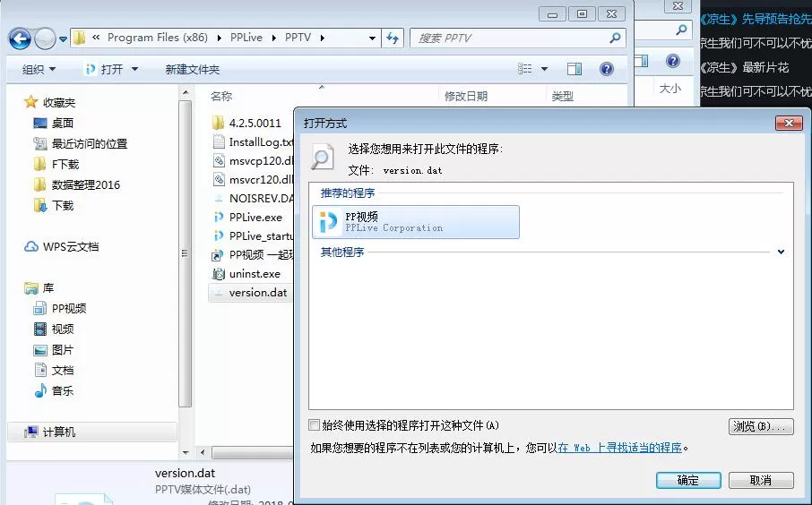Viewport: 812px width, 505px height.
Task: Open the 视频 library
Action: point(54,330)
